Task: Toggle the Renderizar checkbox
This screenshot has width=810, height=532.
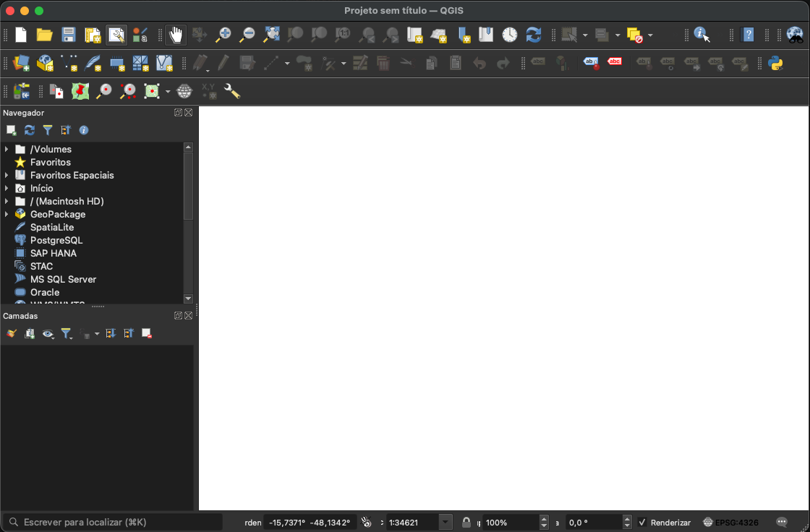Action: (x=642, y=522)
